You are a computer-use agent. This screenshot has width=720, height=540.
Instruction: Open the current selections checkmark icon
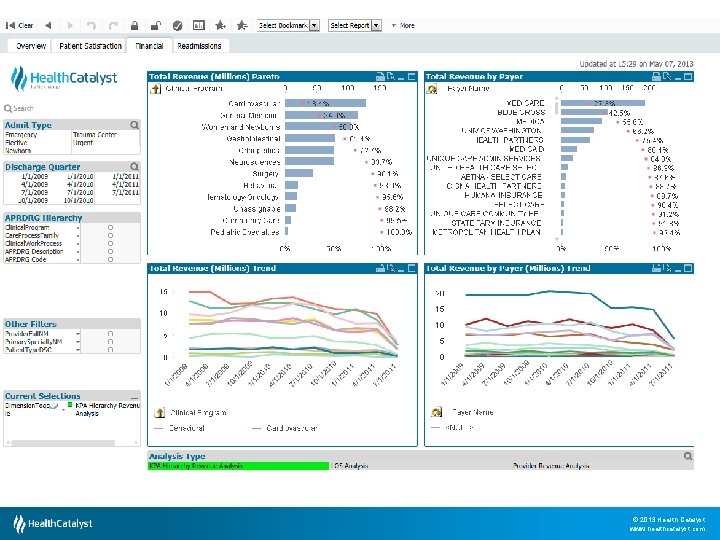pos(177,26)
